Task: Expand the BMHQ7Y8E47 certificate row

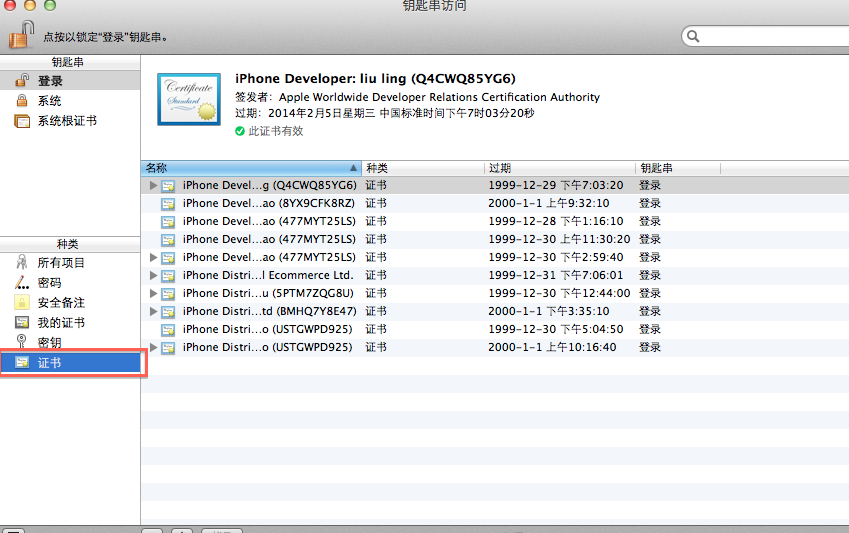Action: (x=153, y=311)
